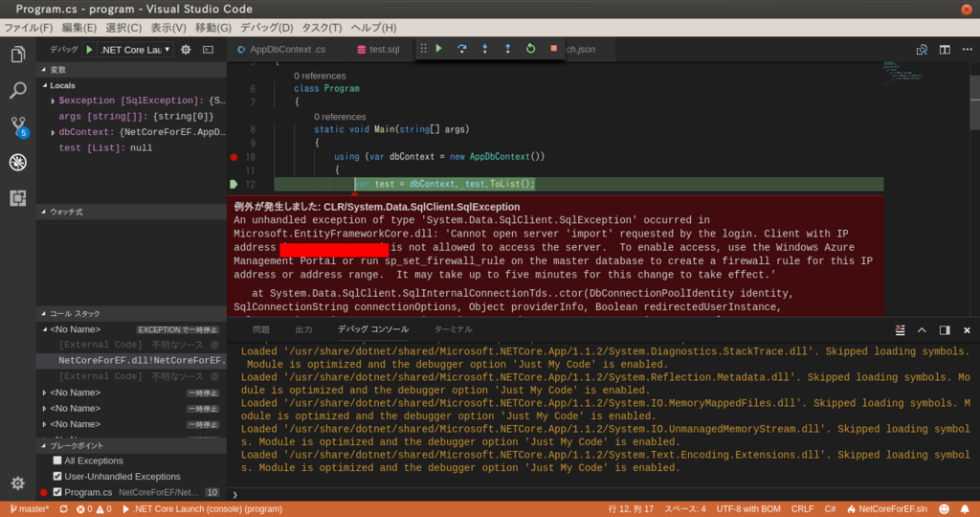Viewport: 980px width, 517px height.
Task: Click NetCoreForEF.sln project in status bar
Action: (x=887, y=509)
